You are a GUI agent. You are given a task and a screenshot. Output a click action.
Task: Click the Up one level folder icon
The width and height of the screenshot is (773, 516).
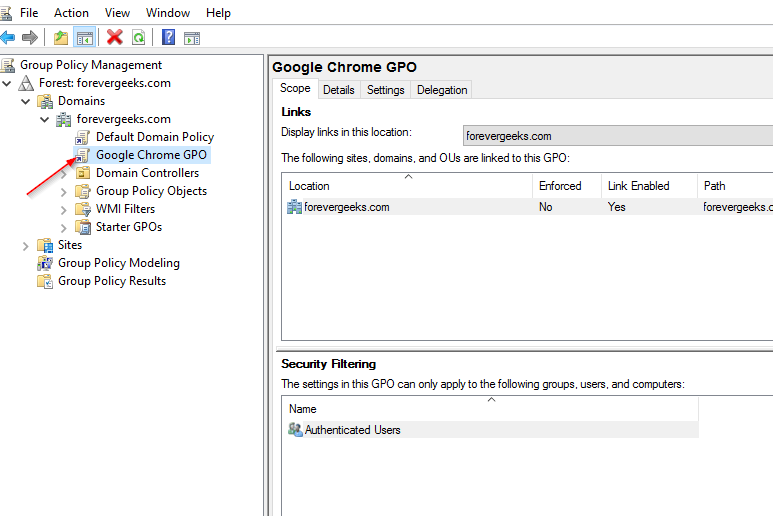click(x=61, y=37)
